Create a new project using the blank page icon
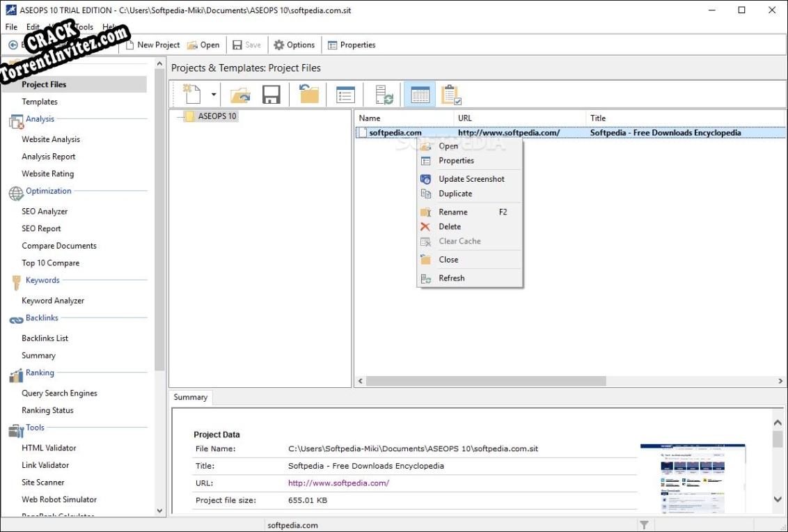The height and width of the screenshot is (532, 788). [x=193, y=94]
